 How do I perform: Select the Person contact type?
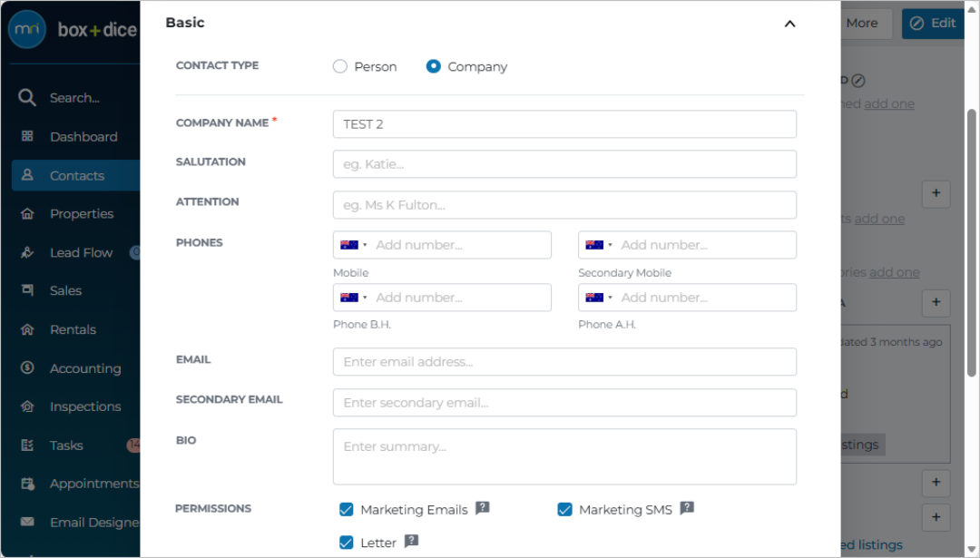[x=340, y=66]
